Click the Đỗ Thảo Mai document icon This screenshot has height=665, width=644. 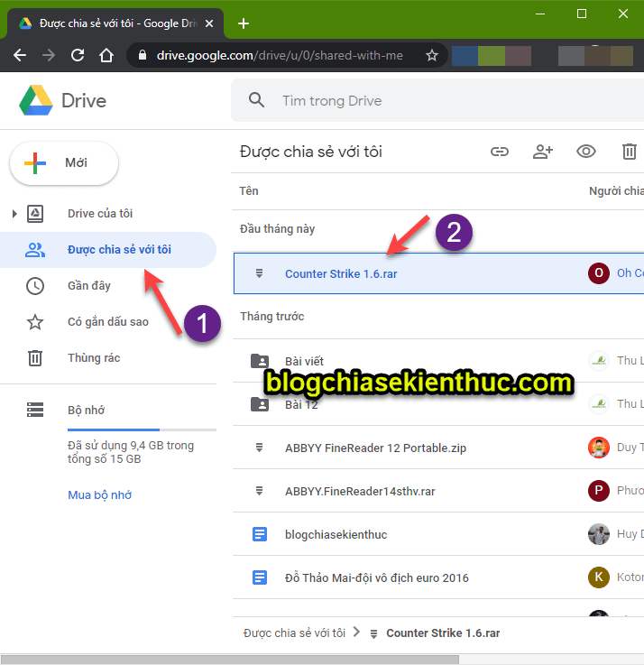tap(260, 577)
